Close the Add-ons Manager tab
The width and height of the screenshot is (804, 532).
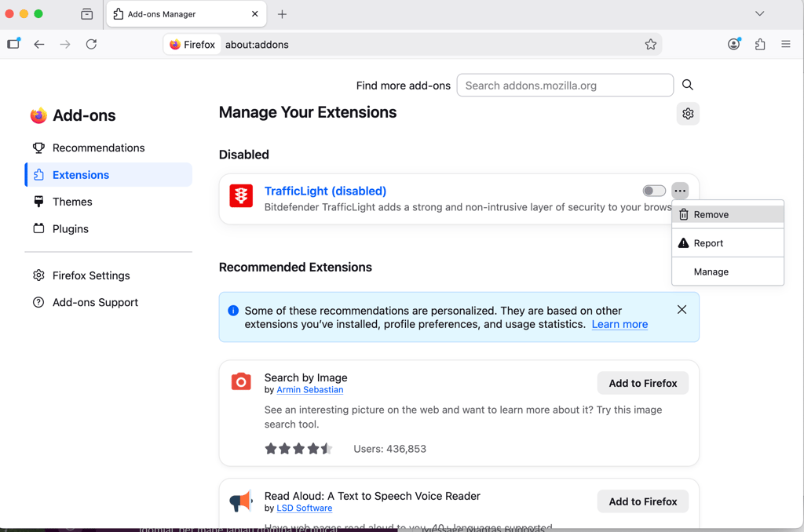point(255,14)
